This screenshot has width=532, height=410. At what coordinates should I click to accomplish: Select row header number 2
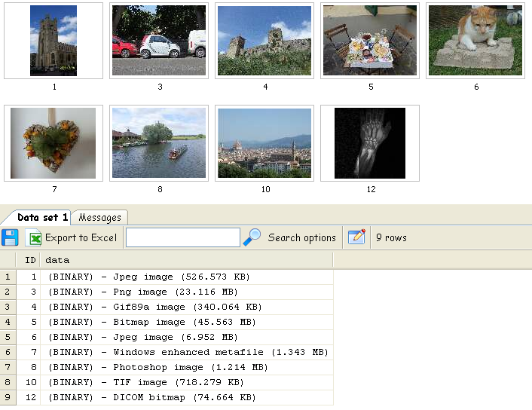[x=8, y=292]
